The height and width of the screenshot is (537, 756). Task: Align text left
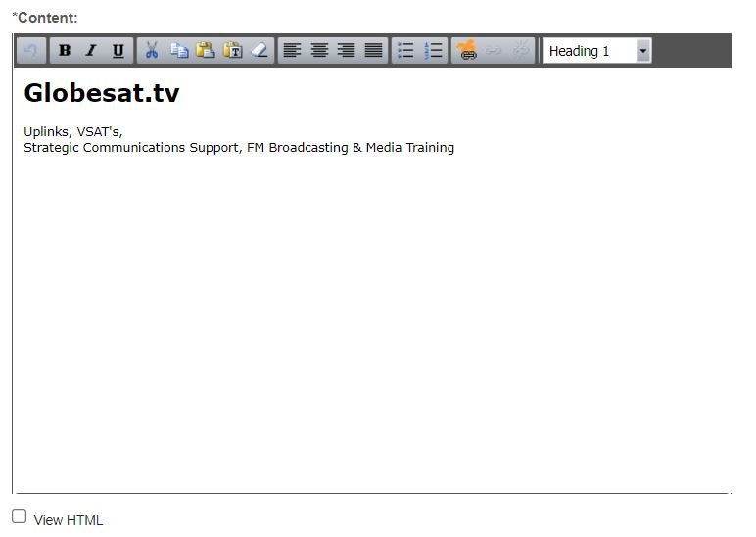(292, 51)
